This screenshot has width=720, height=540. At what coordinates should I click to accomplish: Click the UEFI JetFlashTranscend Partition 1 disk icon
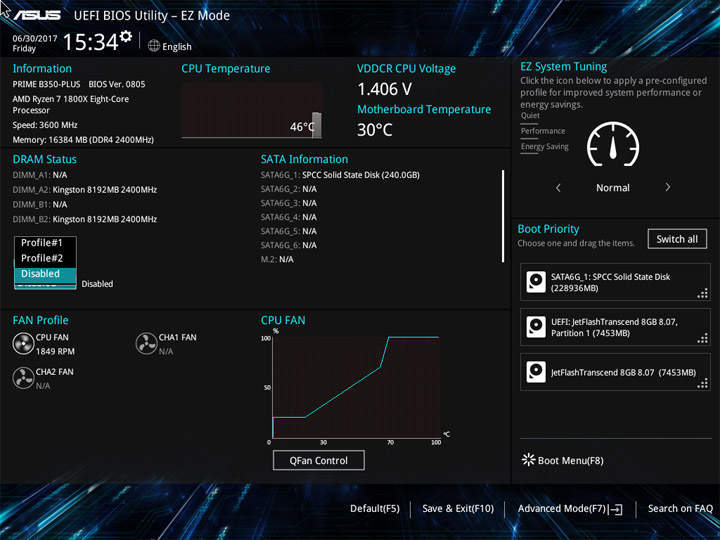(x=536, y=327)
